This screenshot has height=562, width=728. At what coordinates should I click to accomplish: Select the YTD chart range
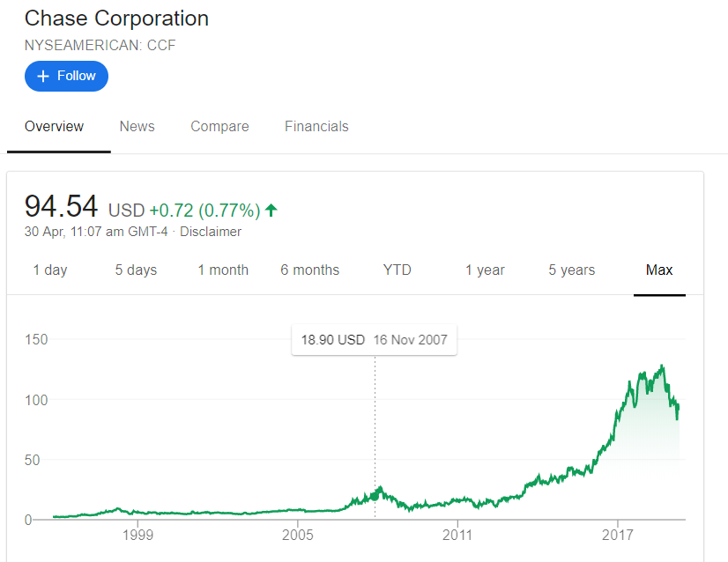397,270
